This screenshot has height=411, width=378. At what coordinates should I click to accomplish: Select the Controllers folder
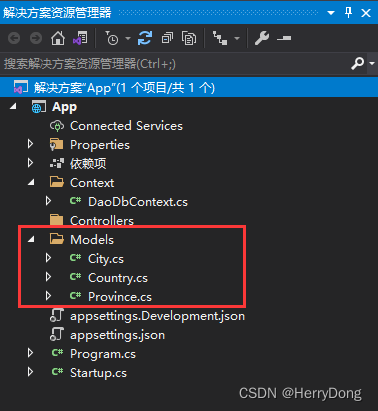click(x=102, y=220)
